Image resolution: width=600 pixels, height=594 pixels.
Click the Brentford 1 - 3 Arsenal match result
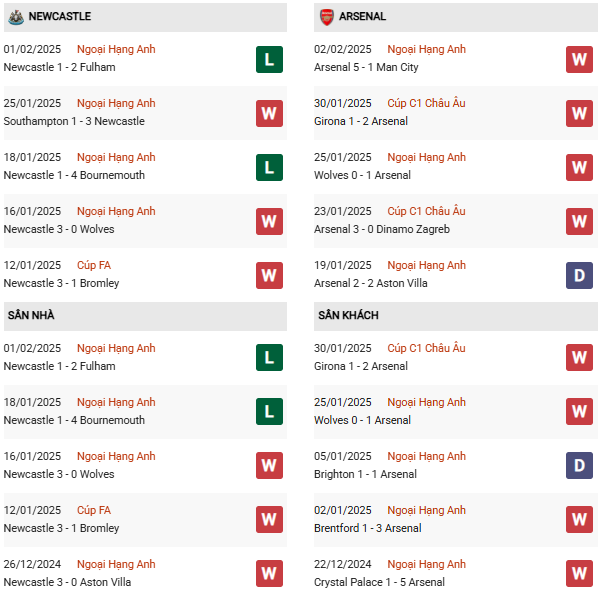[367, 528]
